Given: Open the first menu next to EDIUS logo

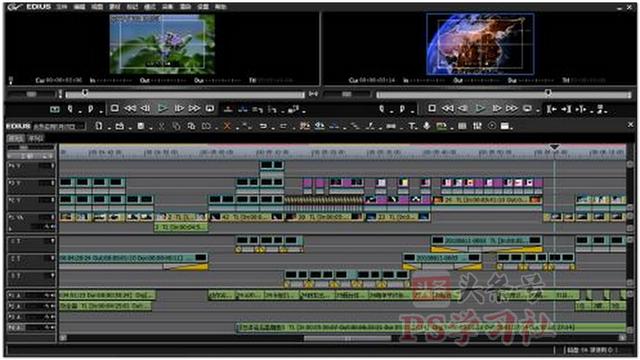Looking at the screenshot, I should (61, 7).
